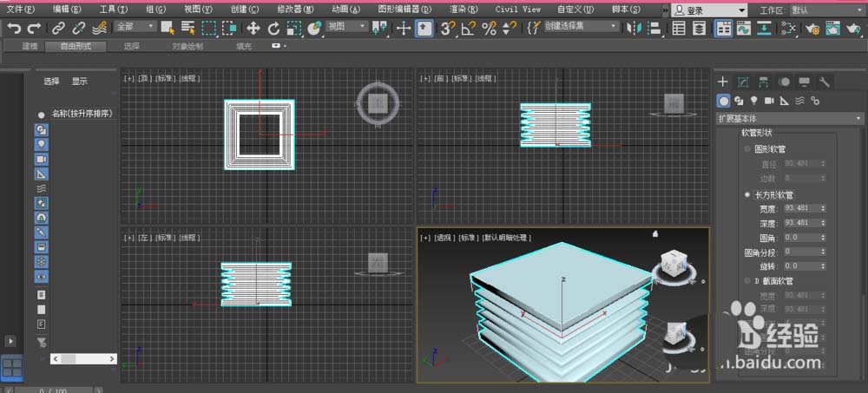Select the D 截面软管 radio option
Screen dimensions: 868x393
[x=748, y=281]
